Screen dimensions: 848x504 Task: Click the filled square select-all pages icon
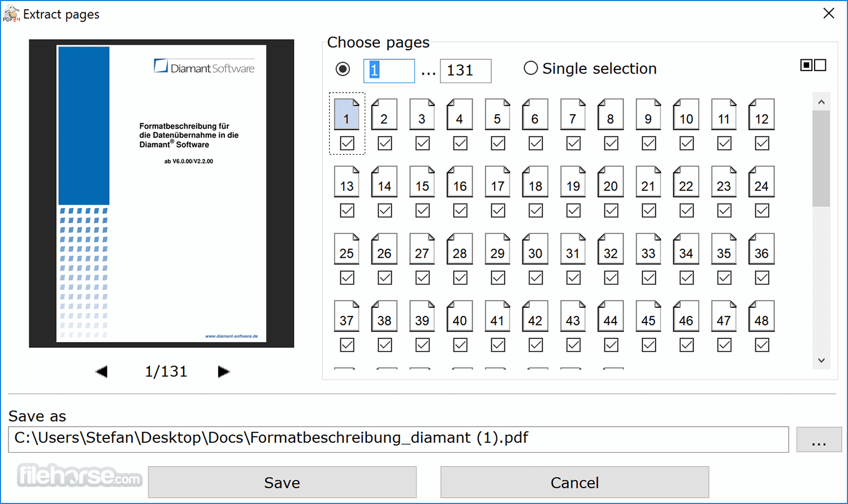(x=807, y=65)
